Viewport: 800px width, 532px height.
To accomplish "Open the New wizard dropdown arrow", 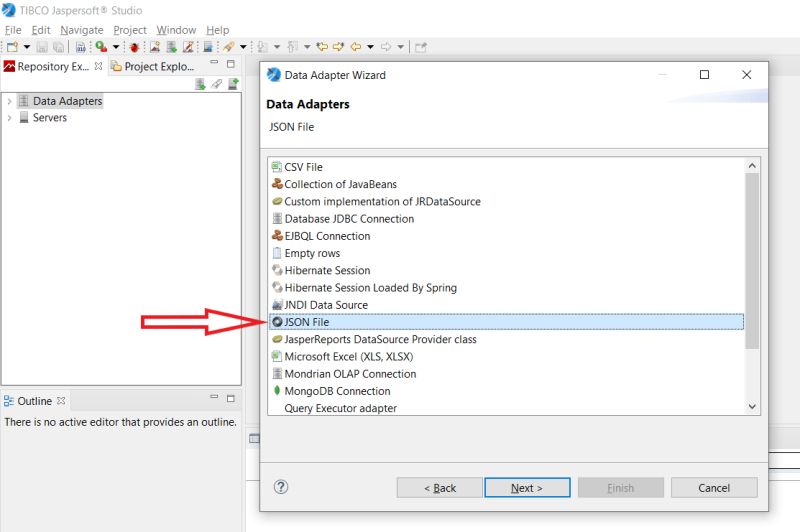I will (x=27, y=47).
